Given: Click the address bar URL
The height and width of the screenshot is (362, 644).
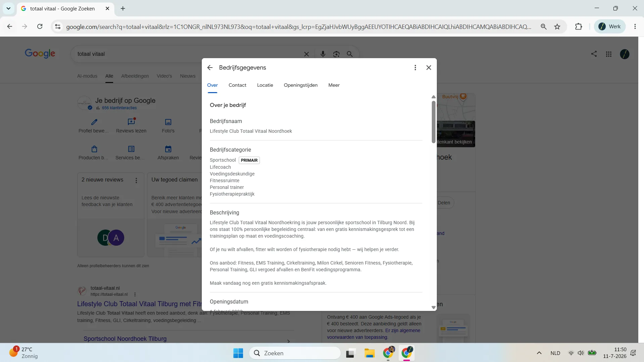Looking at the screenshot, I should 298,27.
